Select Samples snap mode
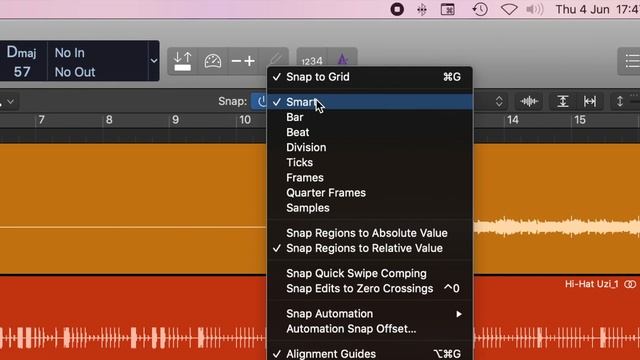 (370, 208)
